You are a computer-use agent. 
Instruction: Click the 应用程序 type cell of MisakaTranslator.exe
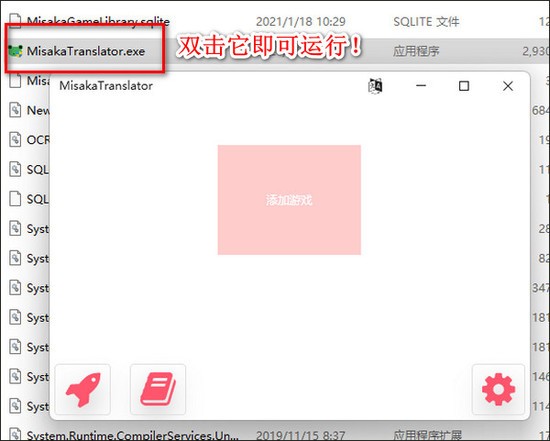pyautogui.click(x=416, y=51)
